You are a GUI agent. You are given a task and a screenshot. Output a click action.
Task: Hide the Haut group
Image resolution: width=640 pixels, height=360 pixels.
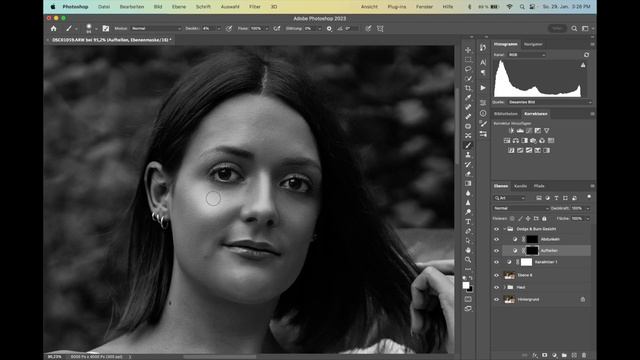point(497,287)
